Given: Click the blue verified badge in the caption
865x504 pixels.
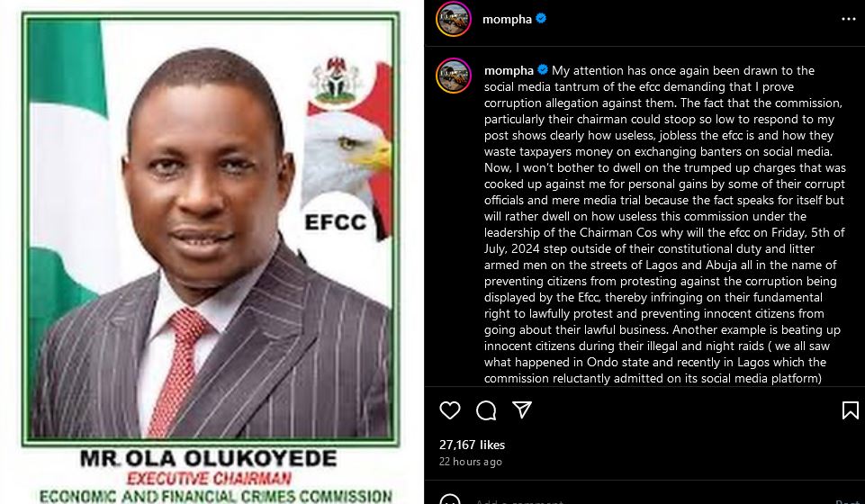Looking at the screenshot, I should [x=542, y=70].
